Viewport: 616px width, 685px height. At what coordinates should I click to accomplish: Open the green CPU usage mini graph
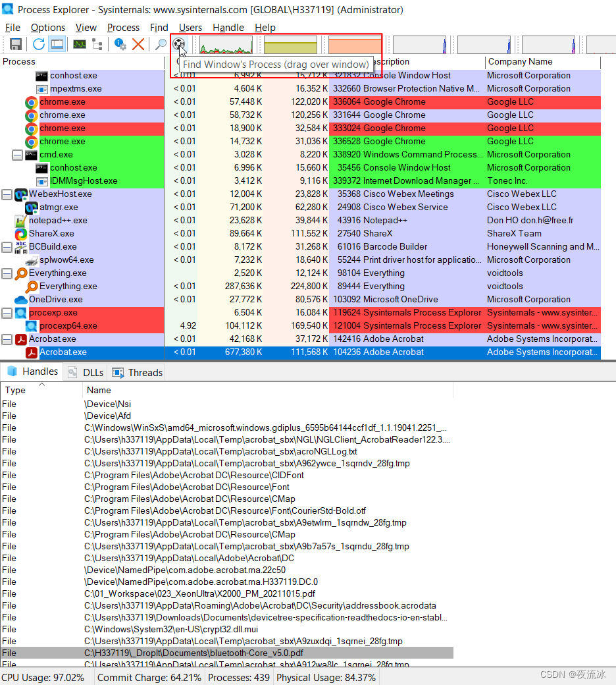click(226, 45)
